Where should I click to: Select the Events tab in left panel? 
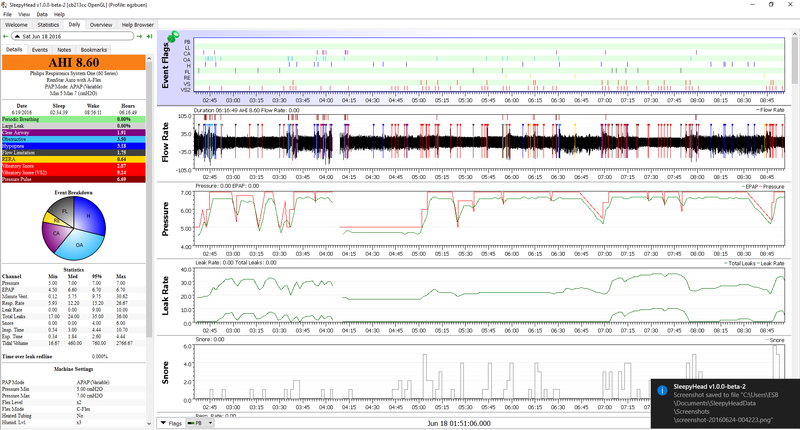(40, 49)
